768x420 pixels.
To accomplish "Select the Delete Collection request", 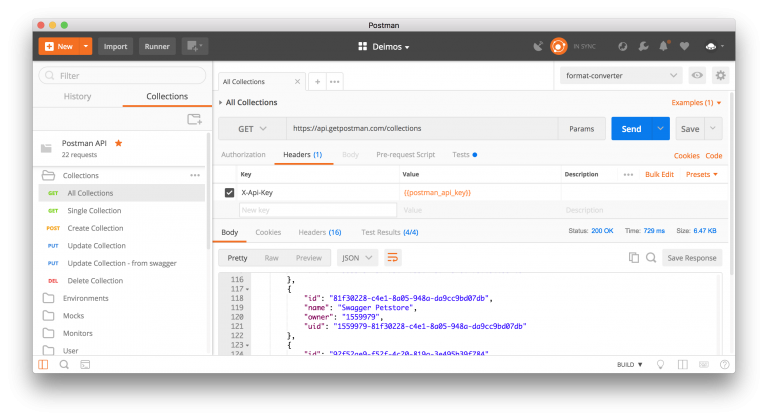I will pyautogui.click(x=122, y=281).
